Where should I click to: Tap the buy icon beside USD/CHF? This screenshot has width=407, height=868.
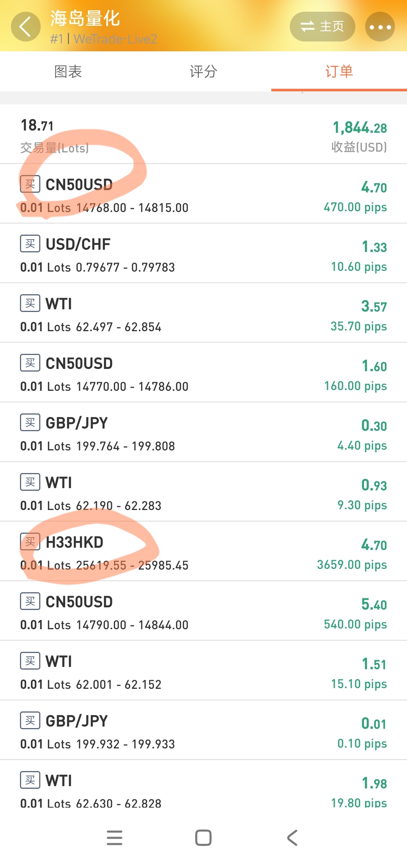pyautogui.click(x=30, y=244)
